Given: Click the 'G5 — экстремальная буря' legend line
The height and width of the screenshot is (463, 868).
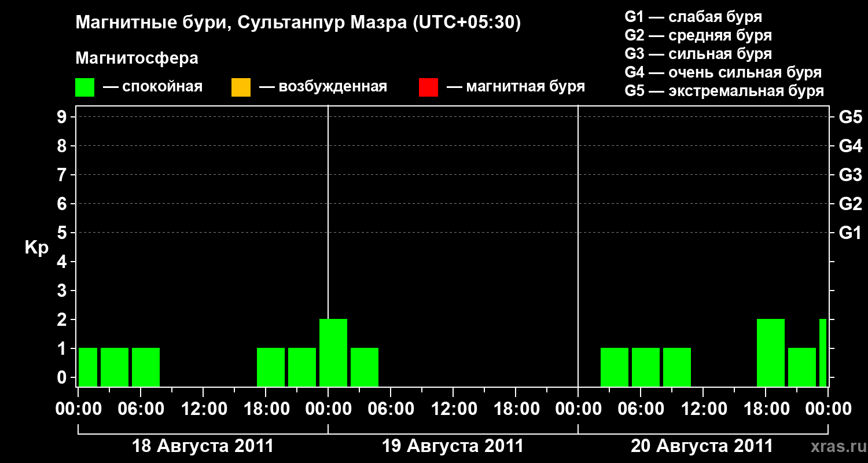Looking at the screenshot, I should [x=724, y=91].
